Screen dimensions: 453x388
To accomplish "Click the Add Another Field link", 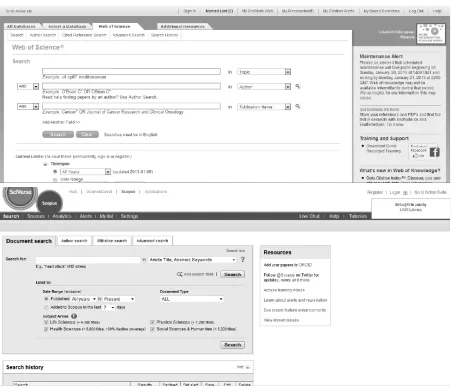I will coord(61,122).
